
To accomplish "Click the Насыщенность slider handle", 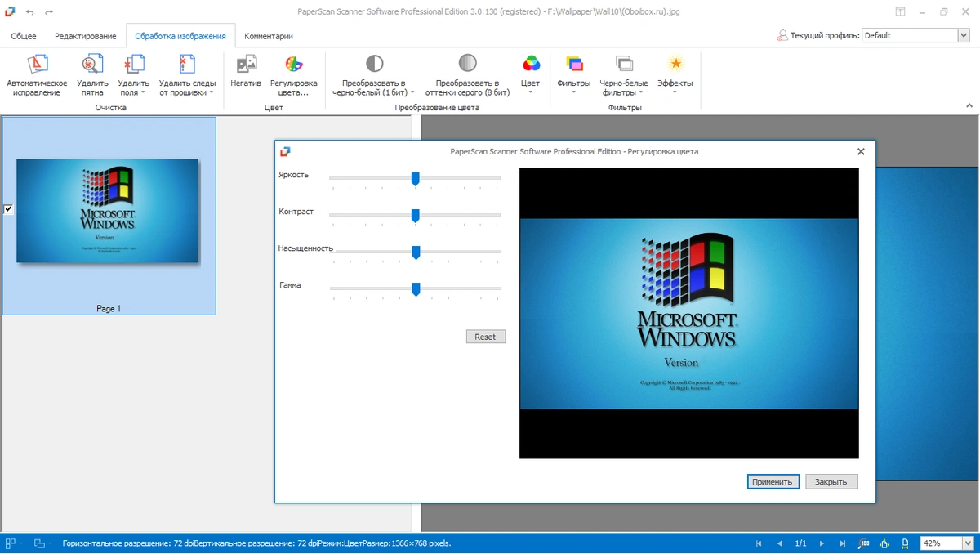I will (x=416, y=252).
